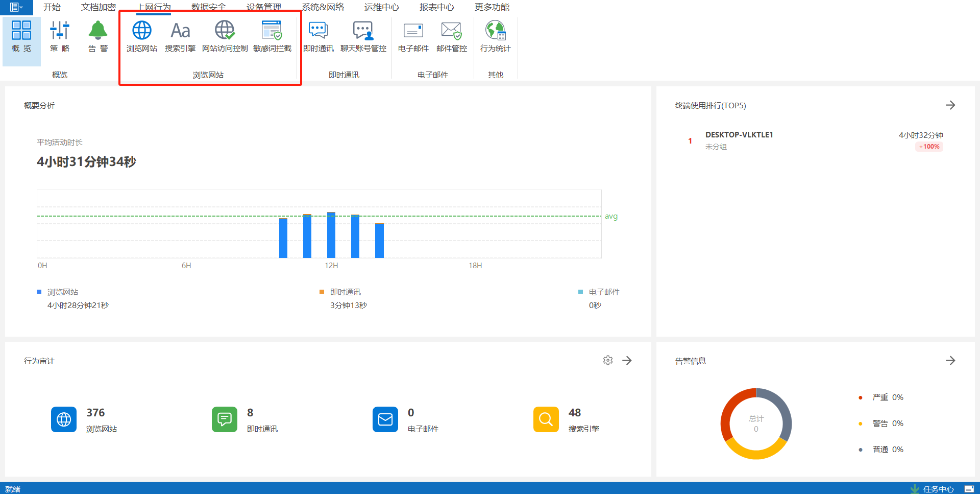Click the blue 浏览网站 audit tile icon
Screen dimensions: 980x494
pos(64,419)
